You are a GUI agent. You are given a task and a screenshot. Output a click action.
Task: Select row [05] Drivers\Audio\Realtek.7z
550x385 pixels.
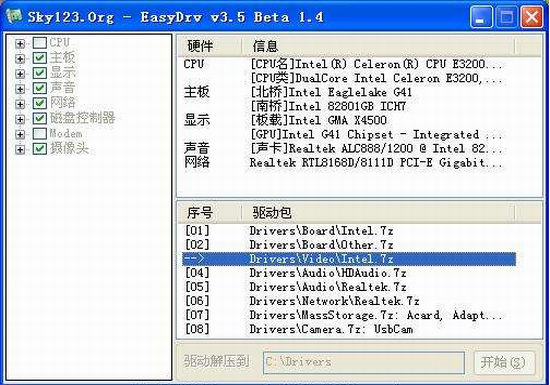click(x=349, y=287)
